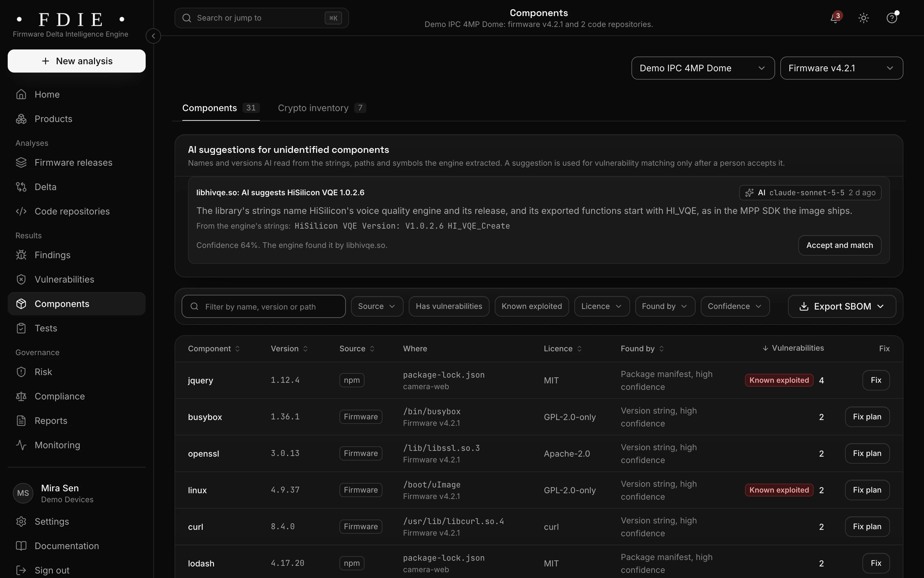924x578 pixels.
Task: Expand the Confidence filter dropdown
Action: [735, 306]
